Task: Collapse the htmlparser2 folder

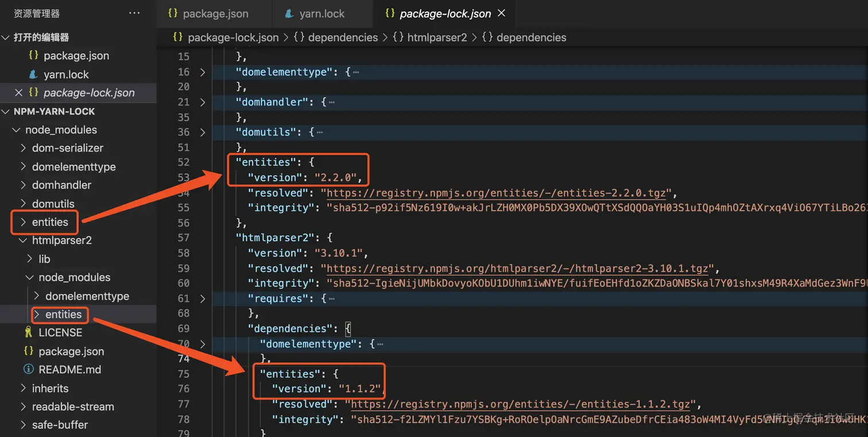Action: pyautogui.click(x=23, y=241)
